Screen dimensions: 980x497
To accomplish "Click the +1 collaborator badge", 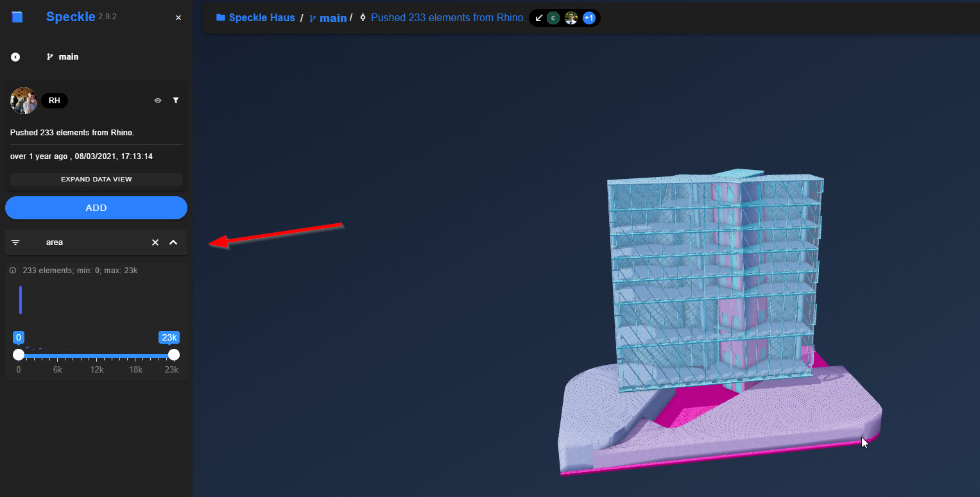I will click(589, 18).
